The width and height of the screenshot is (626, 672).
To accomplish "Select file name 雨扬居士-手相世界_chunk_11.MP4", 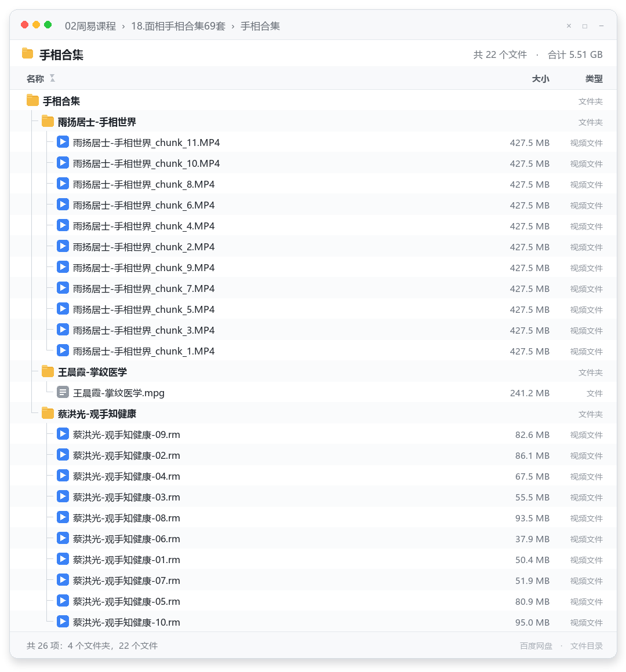I will click(x=146, y=143).
